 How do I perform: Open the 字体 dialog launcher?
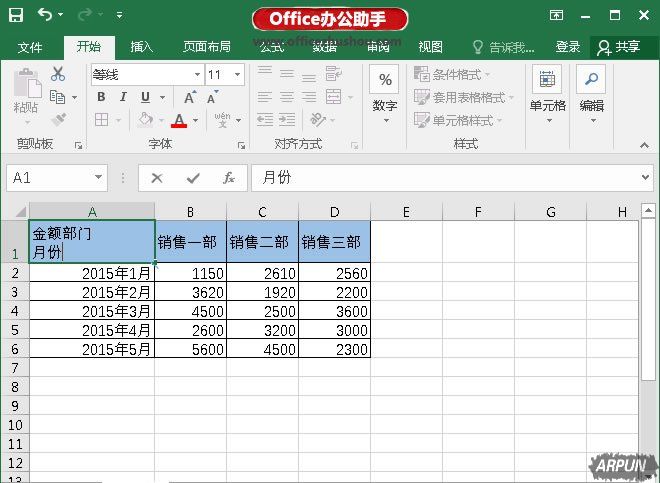pos(241,145)
